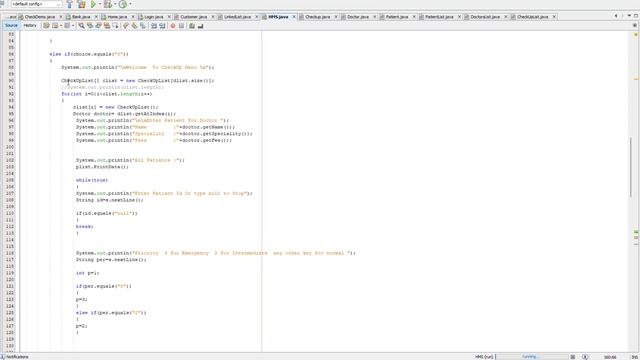640x360 pixels.
Task: Close the Customer.java tab
Action: (x=213, y=17)
